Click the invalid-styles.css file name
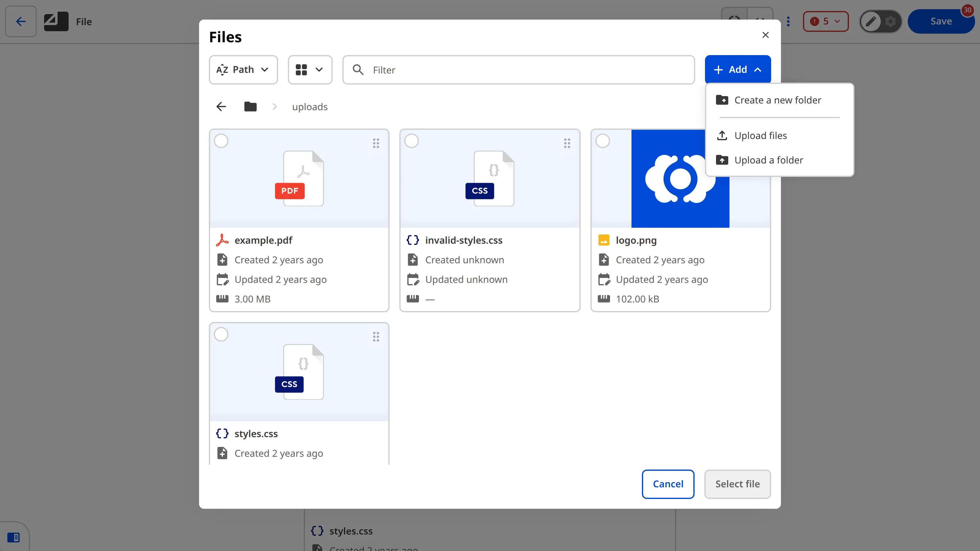 [464, 240]
